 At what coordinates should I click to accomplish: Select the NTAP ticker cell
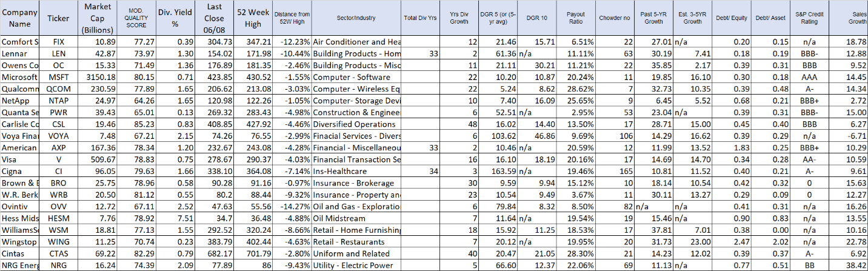[x=59, y=101]
